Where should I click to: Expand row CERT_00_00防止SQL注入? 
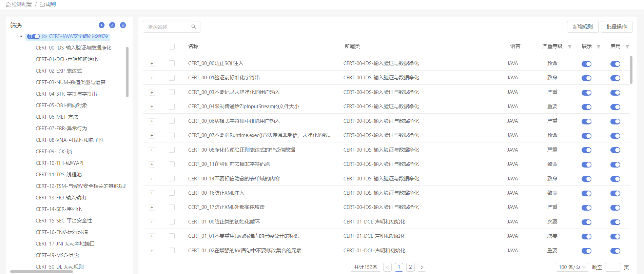(x=152, y=64)
